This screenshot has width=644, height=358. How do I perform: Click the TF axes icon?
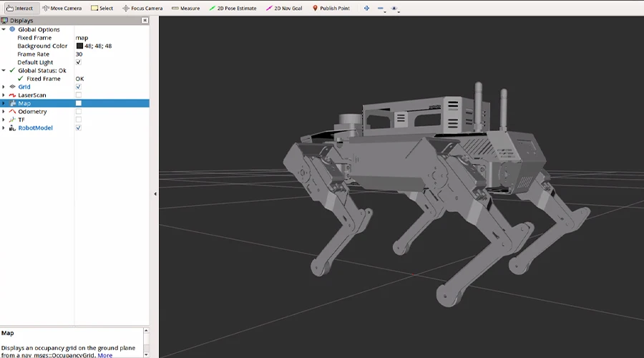point(12,120)
